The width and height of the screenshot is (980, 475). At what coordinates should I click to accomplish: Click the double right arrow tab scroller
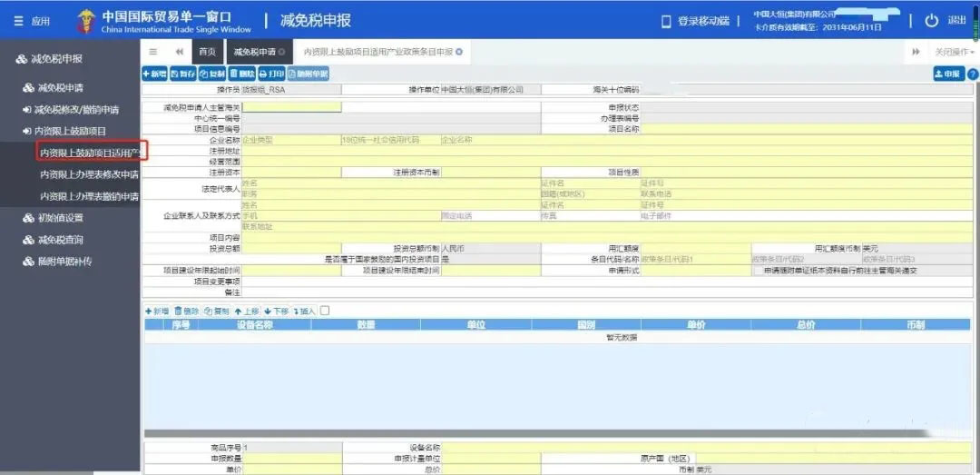coord(916,52)
